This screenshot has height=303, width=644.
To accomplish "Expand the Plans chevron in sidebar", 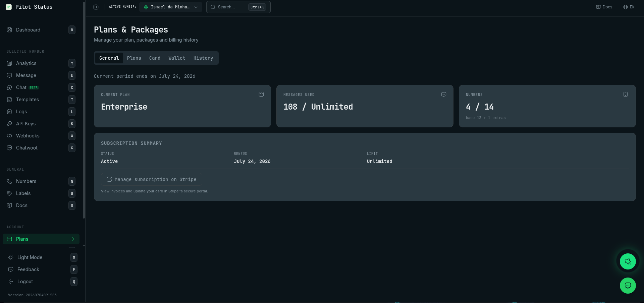I will 73,239.
